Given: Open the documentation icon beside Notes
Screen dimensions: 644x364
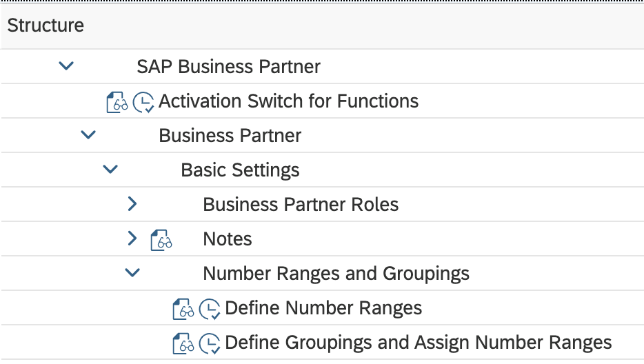Looking at the screenshot, I should point(161,240).
